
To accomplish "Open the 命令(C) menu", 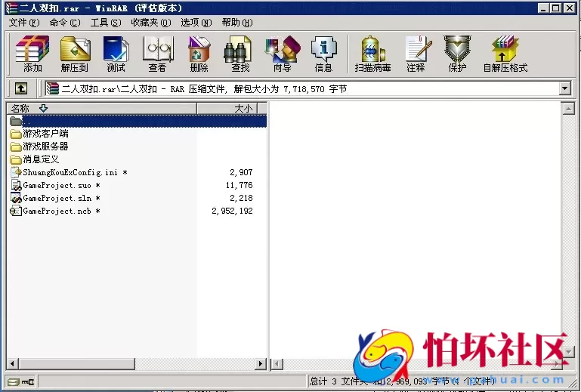I will (65, 23).
